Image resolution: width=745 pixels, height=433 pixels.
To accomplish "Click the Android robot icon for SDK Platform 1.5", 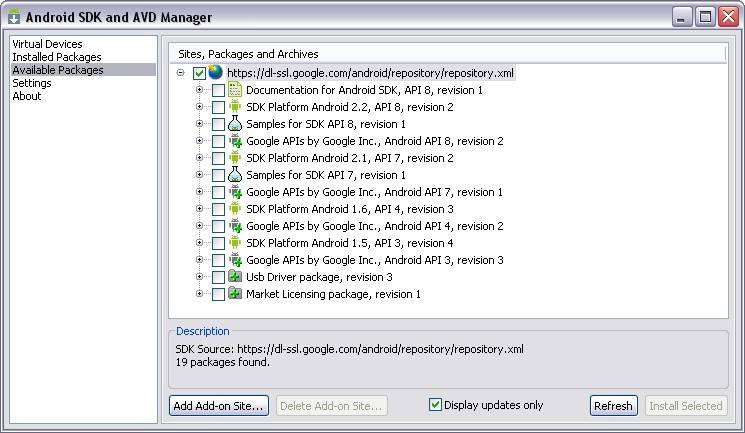I will [x=235, y=242].
